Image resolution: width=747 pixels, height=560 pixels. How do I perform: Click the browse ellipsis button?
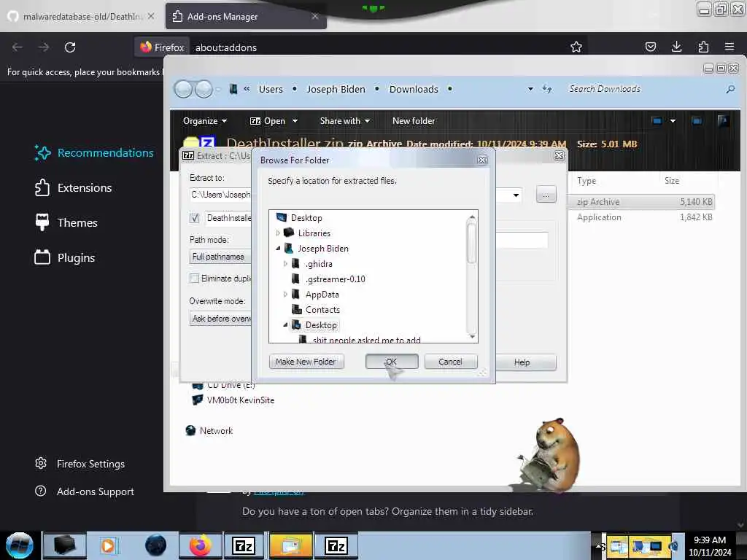pyautogui.click(x=546, y=194)
